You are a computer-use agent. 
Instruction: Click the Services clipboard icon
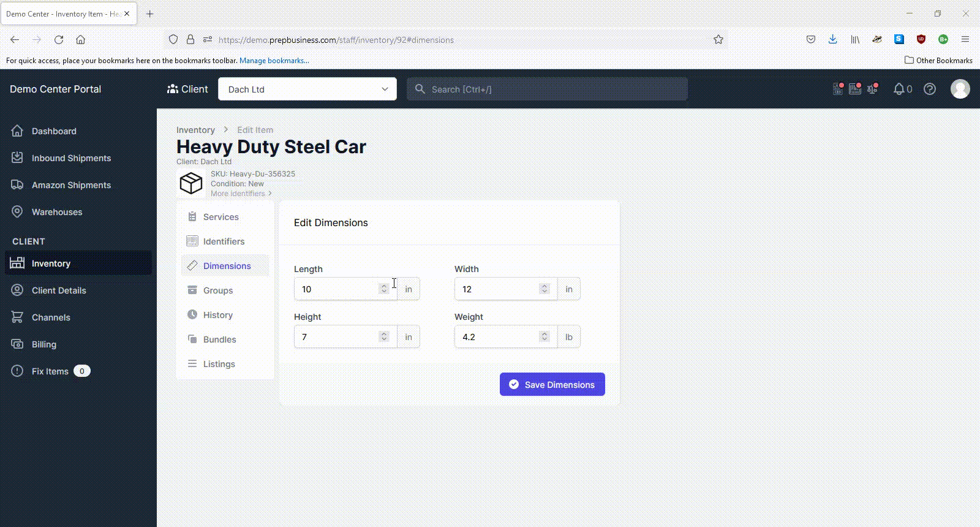point(192,216)
